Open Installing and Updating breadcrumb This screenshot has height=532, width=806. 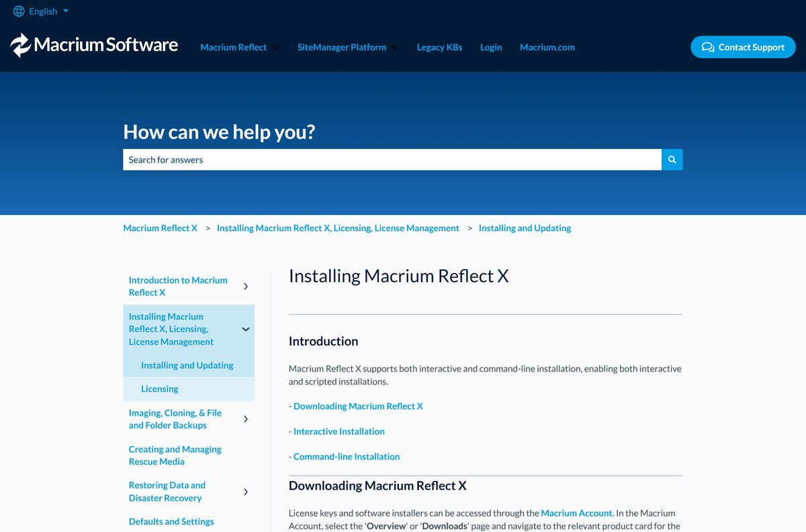(525, 228)
